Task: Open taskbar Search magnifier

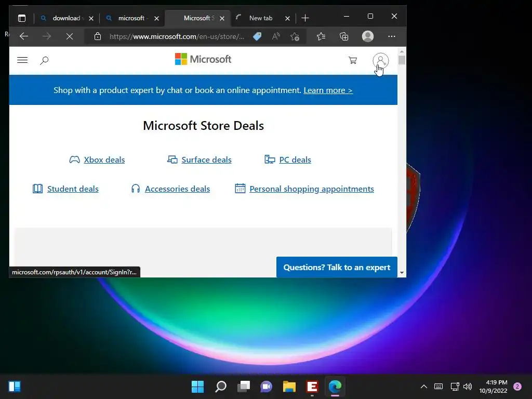Action: 221,387
